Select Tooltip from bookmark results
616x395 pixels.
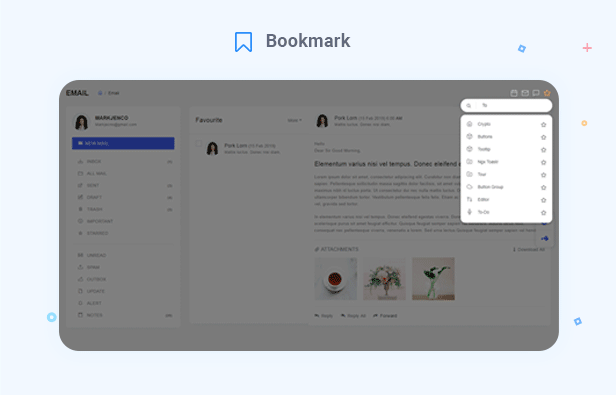[484, 149]
